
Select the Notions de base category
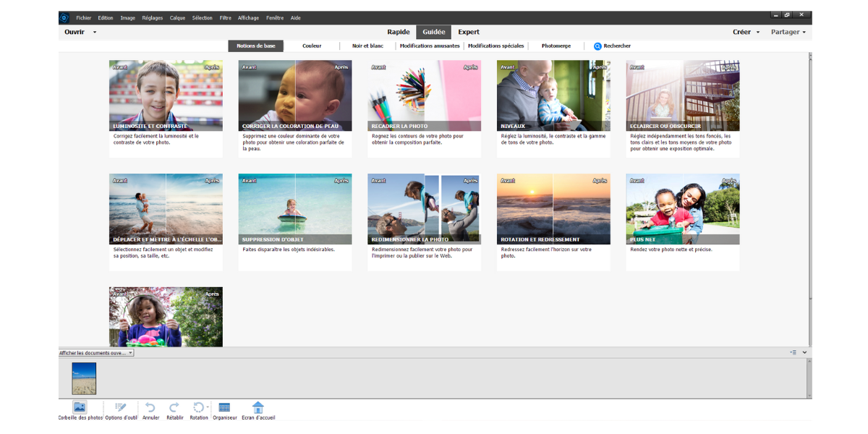256,46
